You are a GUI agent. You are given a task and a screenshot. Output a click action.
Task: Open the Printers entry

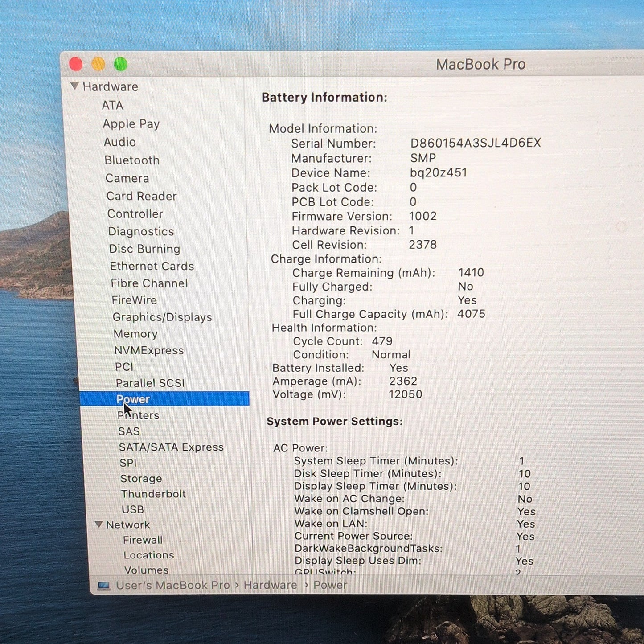click(x=138, y=415)
